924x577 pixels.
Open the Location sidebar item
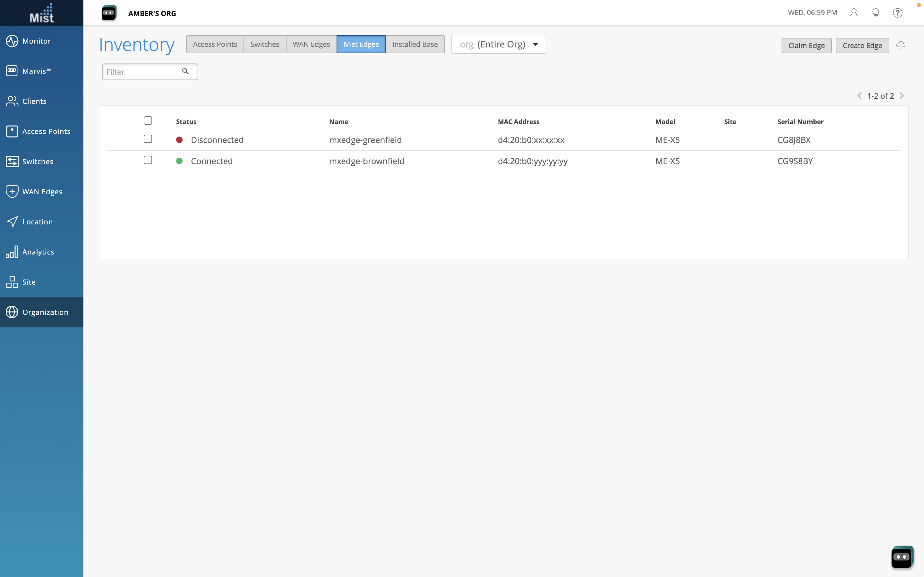[x=37, y=222]
